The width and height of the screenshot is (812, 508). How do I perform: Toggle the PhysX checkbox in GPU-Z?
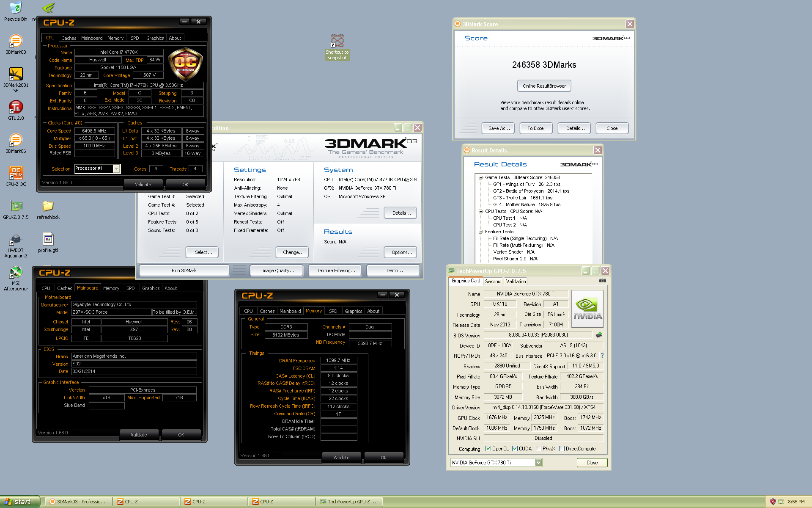coord(538,449)
